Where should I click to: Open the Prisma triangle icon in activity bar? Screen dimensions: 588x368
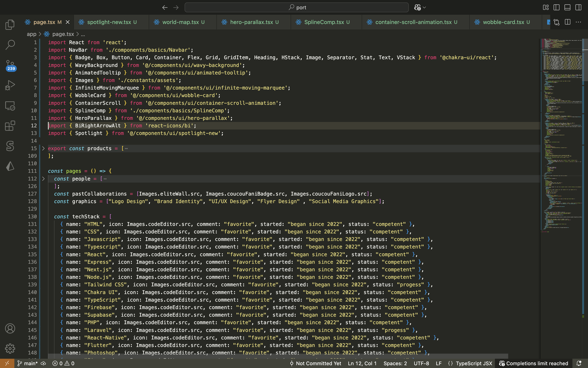pyautogui.click(x=10, y=166)
